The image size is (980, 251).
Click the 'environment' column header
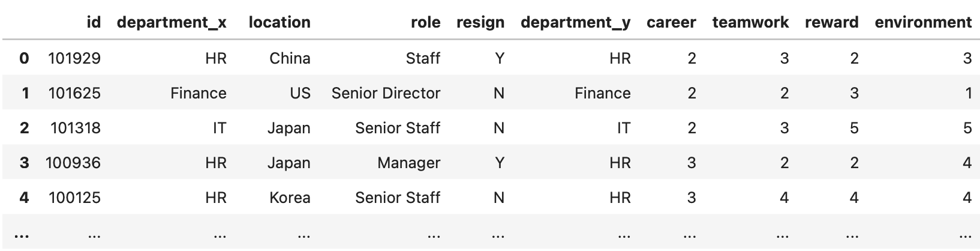[923, 23]
